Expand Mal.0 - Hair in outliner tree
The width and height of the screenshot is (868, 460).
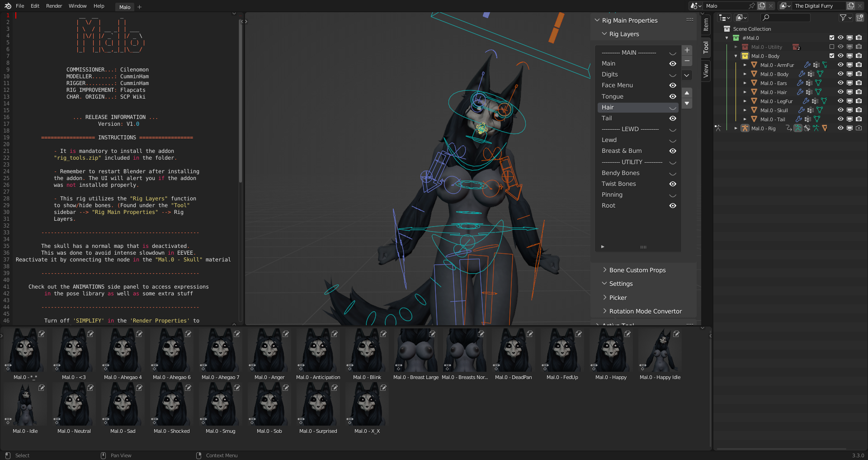coord(745,92)
